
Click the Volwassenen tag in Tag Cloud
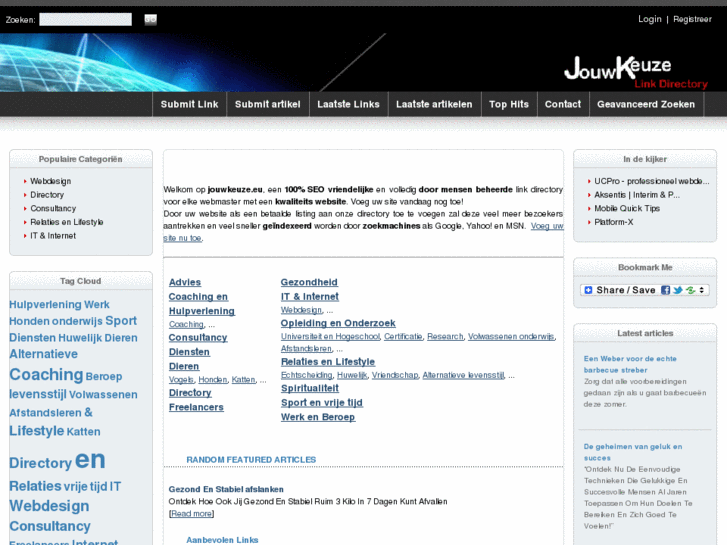click(103, 395)
